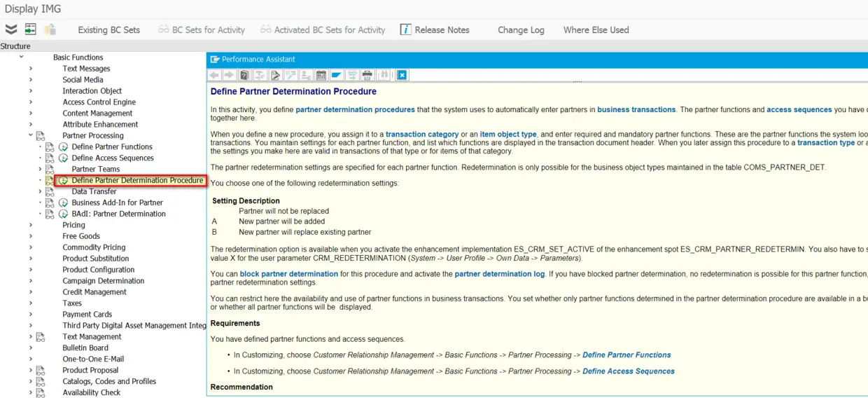Select the Campaign Determination tree row

click(x=103, y=281)
